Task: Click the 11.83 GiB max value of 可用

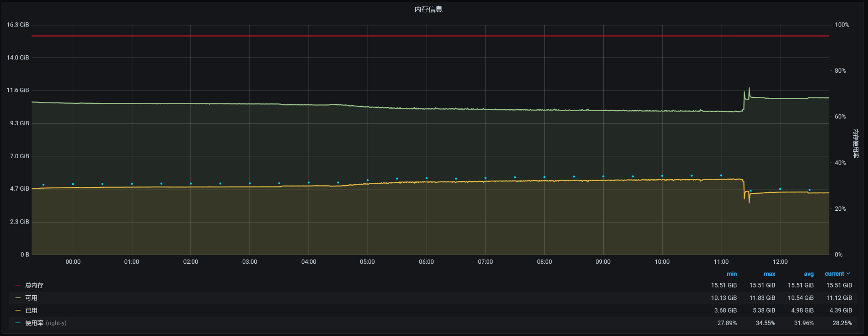Action: tap(762, 298)
